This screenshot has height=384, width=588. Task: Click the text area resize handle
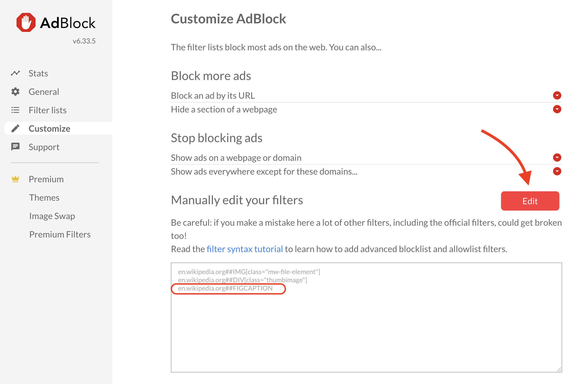(559, 369)
